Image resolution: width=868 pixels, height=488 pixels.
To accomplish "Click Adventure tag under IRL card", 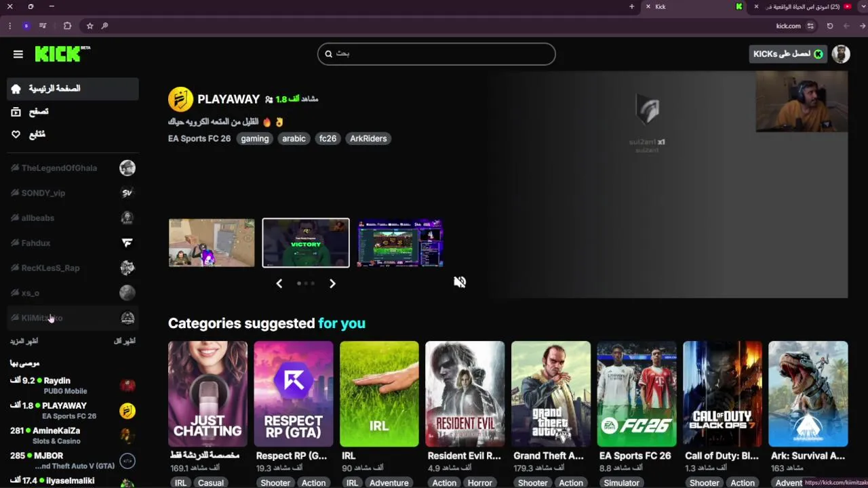I will pos(389,483).
